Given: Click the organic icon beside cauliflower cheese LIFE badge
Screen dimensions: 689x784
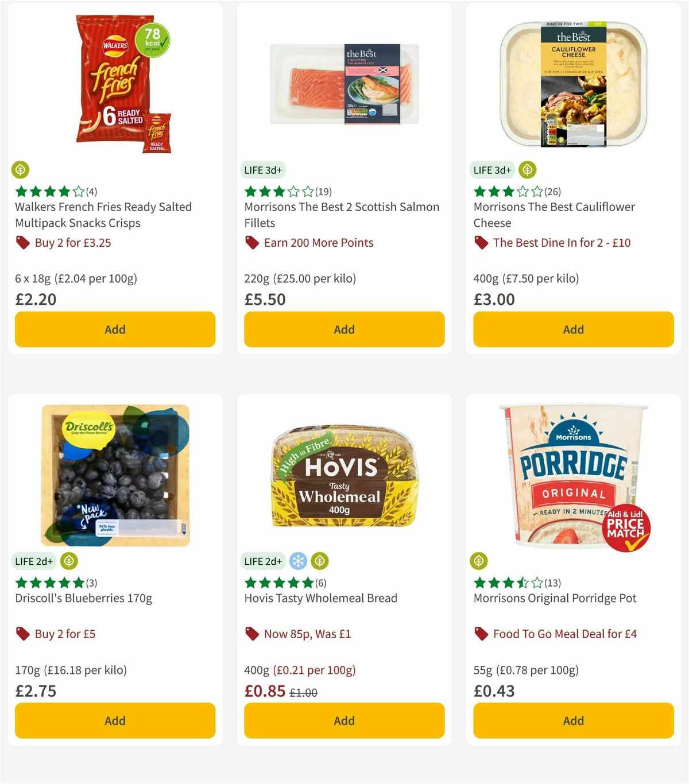Looking at the screenshot, I should 527,169.
